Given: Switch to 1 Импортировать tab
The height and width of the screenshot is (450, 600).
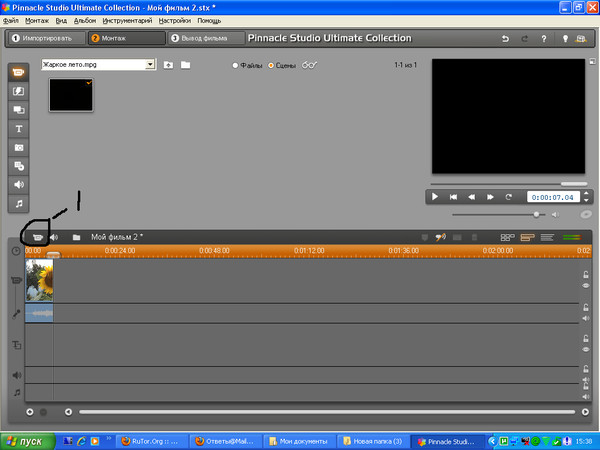Looking at the screenshot, I should click(47, 38).
